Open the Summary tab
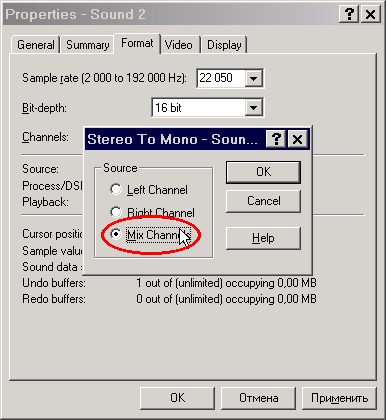The width and height of the screenshot is (386, 420). [x=88, y=45]
